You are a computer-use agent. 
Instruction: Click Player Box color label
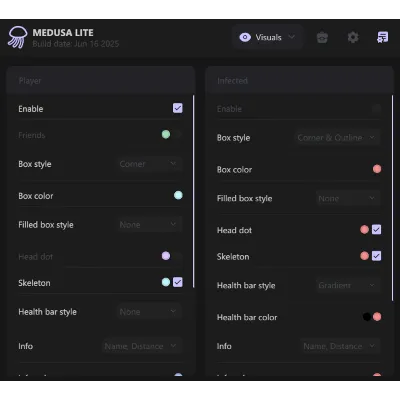pyautogui.click(x=36, y=196)
